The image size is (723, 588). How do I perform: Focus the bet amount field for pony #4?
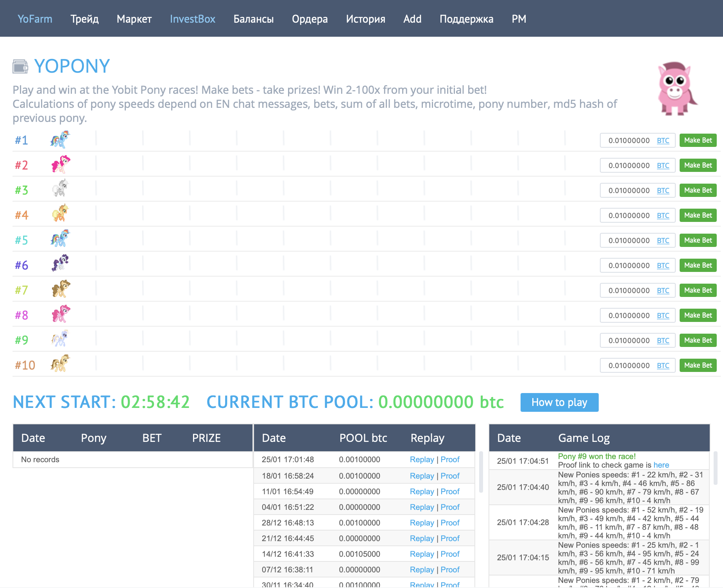pyautogui.click(x=628, y=216)
